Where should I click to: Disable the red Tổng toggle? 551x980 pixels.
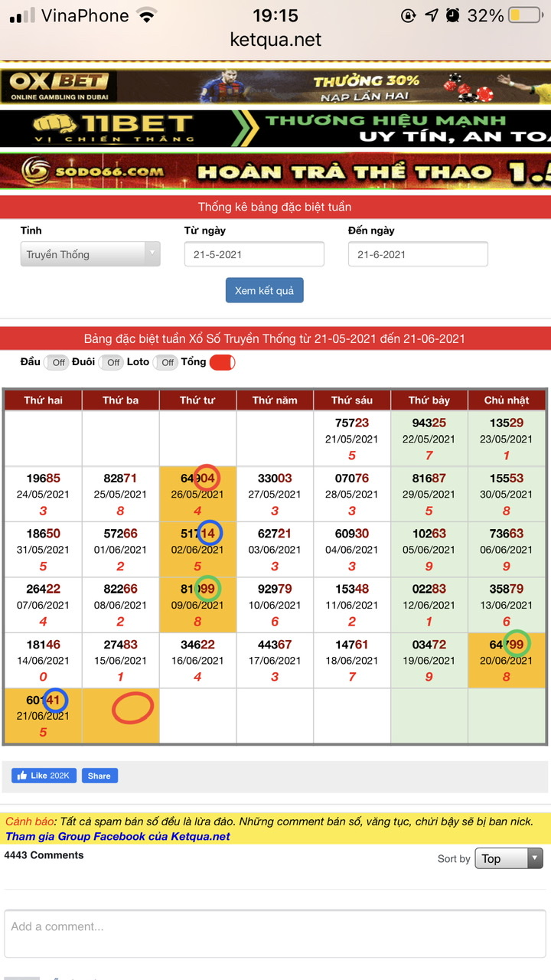point(222,362)
